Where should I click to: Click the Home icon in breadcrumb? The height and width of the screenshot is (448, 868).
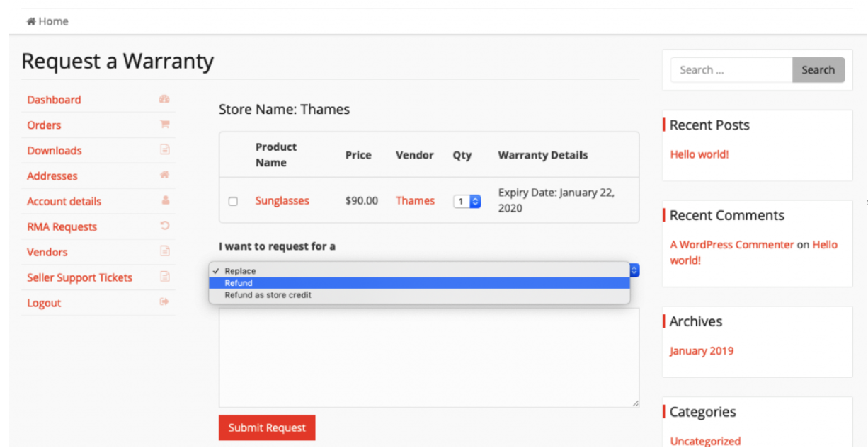[31, 21]
